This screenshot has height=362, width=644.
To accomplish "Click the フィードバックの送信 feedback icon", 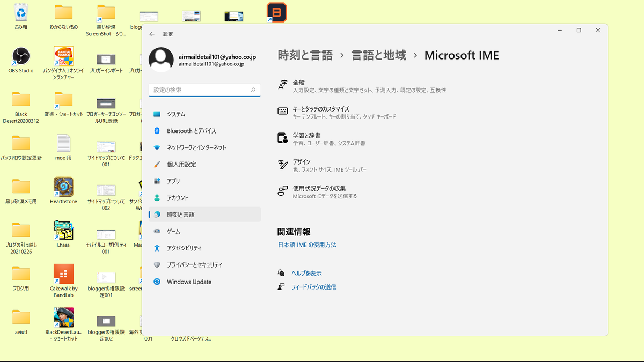I will click(281, 287).
